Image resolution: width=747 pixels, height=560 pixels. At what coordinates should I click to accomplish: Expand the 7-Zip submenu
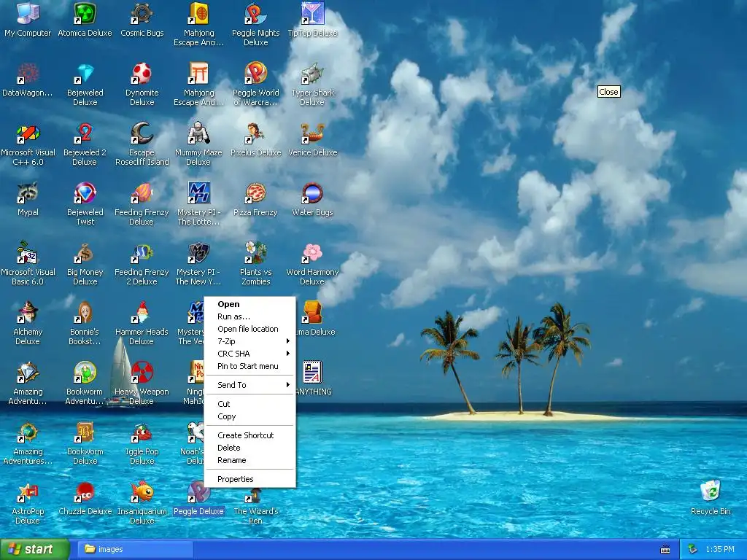point(249,341)
